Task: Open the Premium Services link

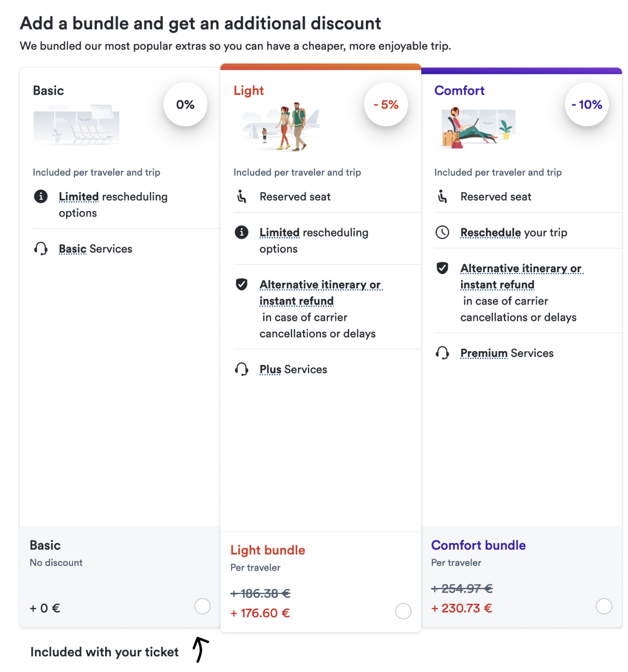Action: pyautogui.click(x=484, y=353)
